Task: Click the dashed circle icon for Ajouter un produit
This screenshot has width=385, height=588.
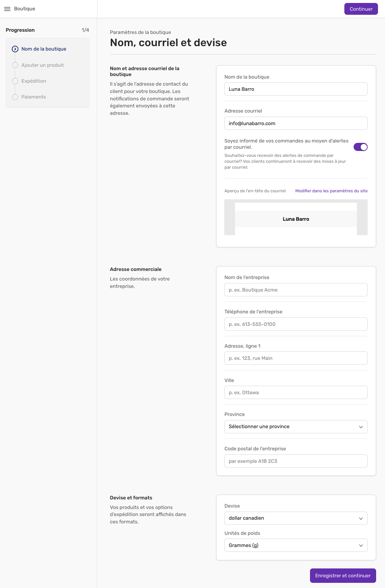Action: [15, 65]
